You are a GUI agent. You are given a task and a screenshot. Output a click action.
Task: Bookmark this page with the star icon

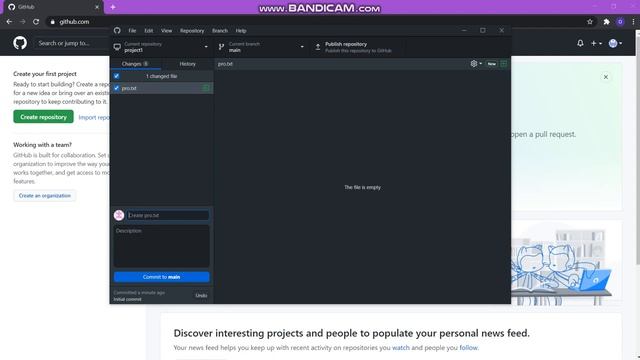click(x=590, y=22)
